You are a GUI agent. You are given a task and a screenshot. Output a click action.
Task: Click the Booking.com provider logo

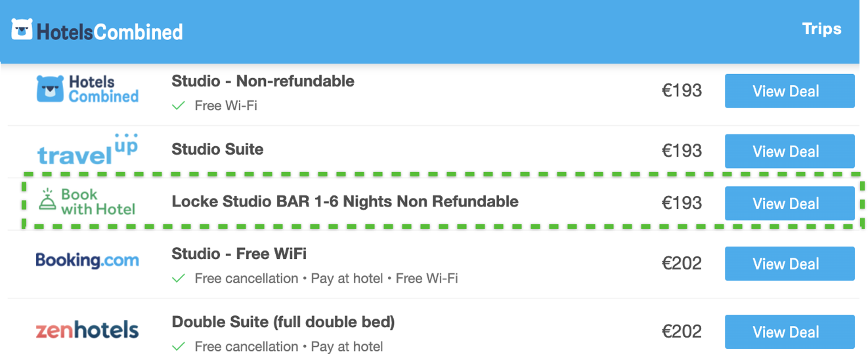pos(87,260)
